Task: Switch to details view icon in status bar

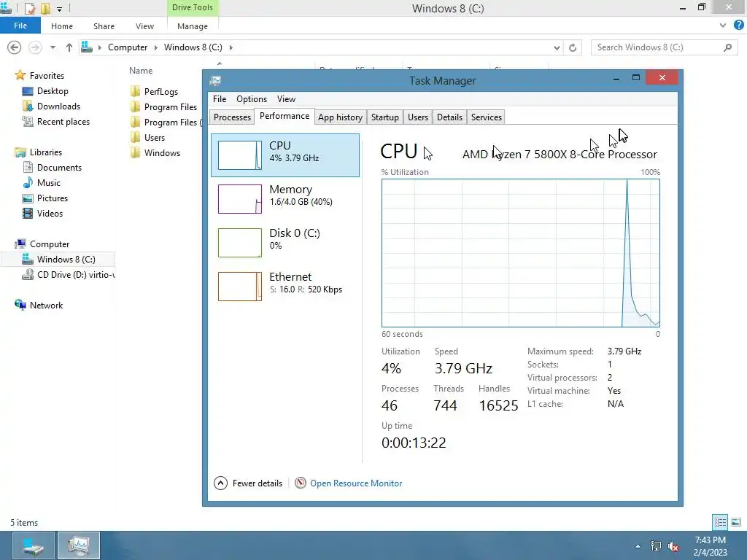Action: click(720, 522)
